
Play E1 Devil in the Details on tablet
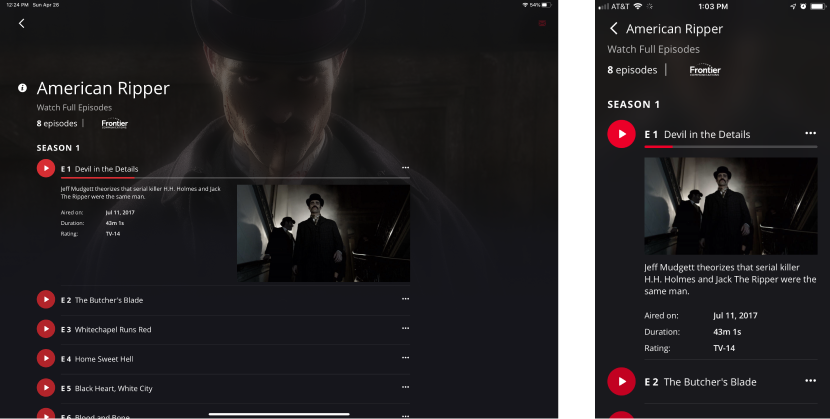click(x=46, y=168)
